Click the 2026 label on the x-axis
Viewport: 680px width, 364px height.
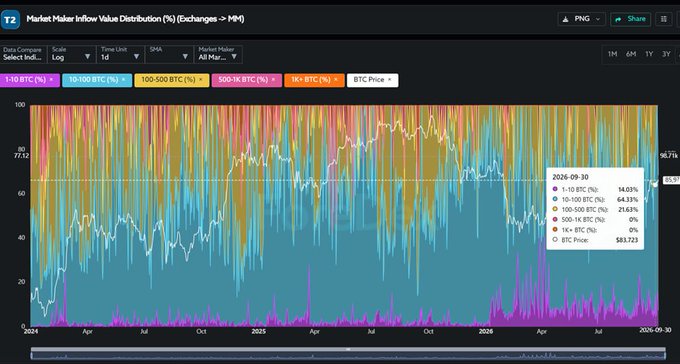485,331
